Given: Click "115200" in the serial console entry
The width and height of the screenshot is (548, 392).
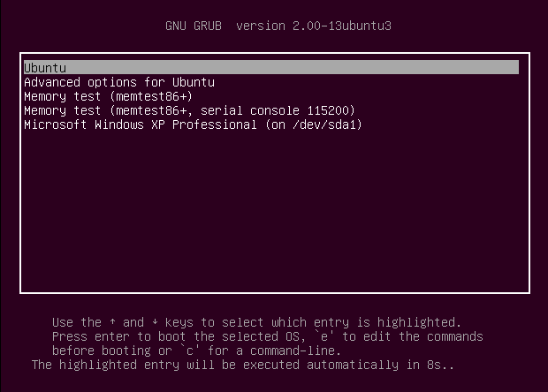Looking at the screenshot, I should [332, 110].
